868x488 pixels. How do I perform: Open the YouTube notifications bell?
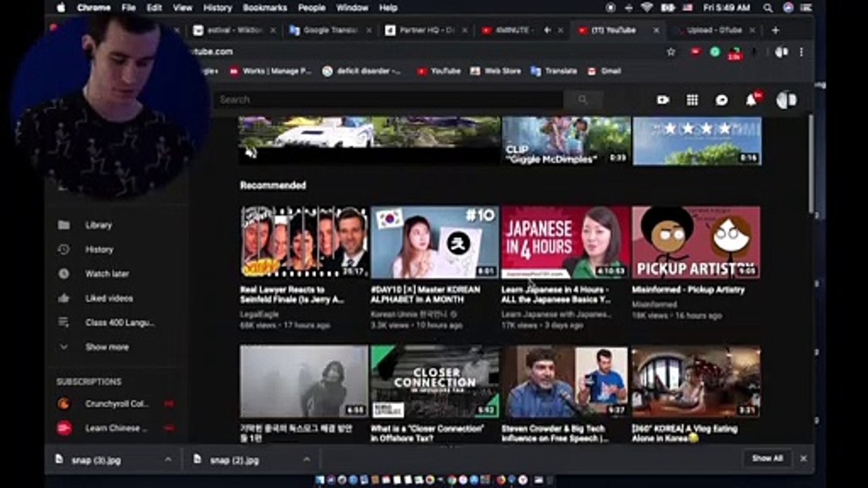[751, 100]
